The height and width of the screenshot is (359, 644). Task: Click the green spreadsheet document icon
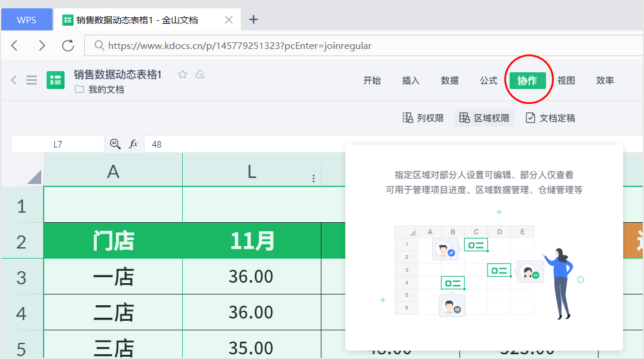point(55,79)
